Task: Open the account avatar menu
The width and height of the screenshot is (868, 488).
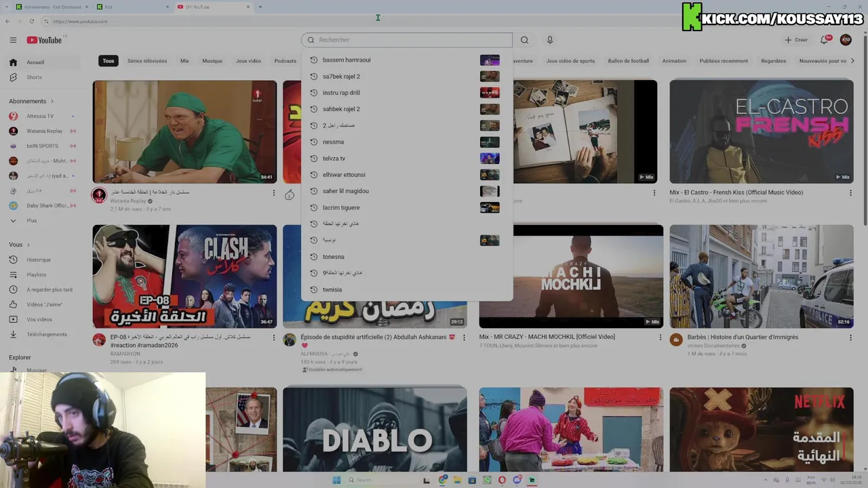Action: click(x=846, y=40)
